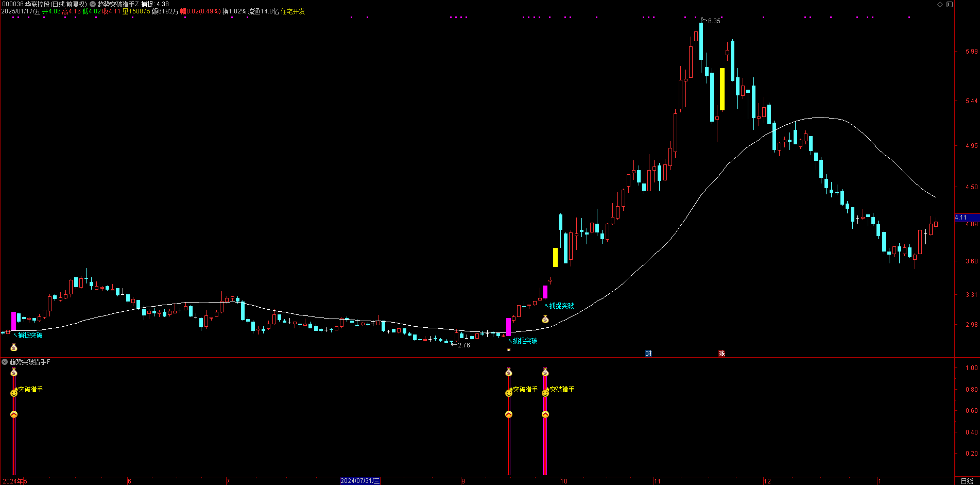Toggle the side panel layout icon
The image size is (980, 485).
click(x=950, y=4)
